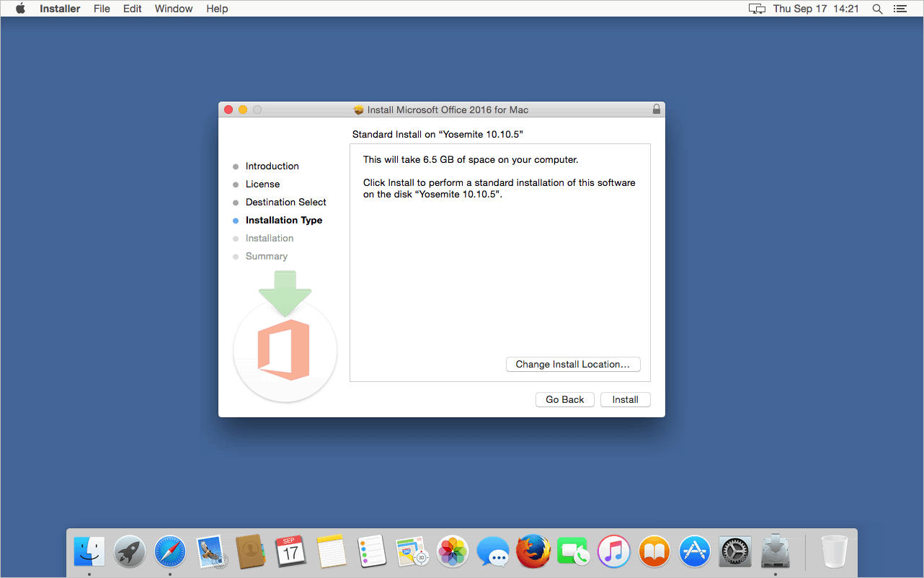This screenshot has width=924, height=578.
Task: Click Change Install Location button
Action: point(573,364)
